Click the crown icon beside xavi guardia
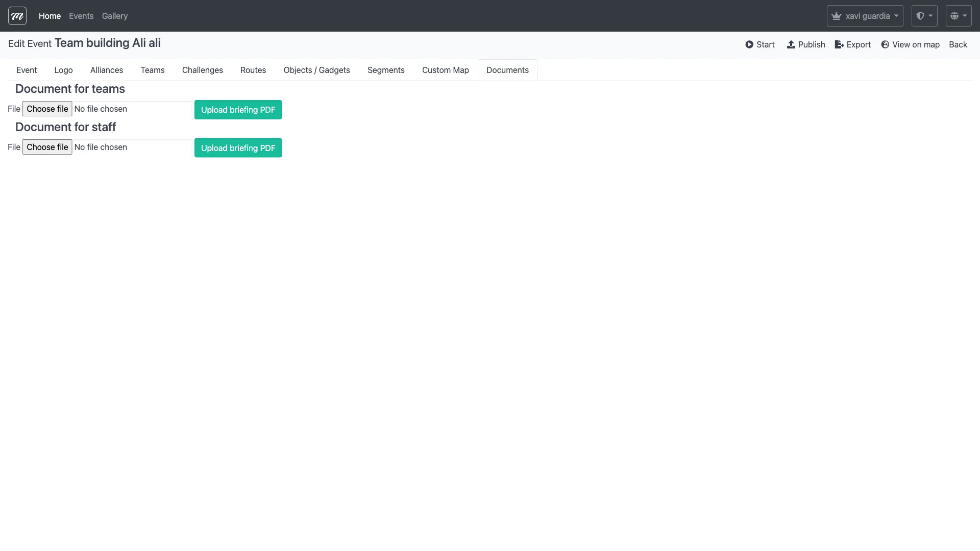 pos(837,15)
